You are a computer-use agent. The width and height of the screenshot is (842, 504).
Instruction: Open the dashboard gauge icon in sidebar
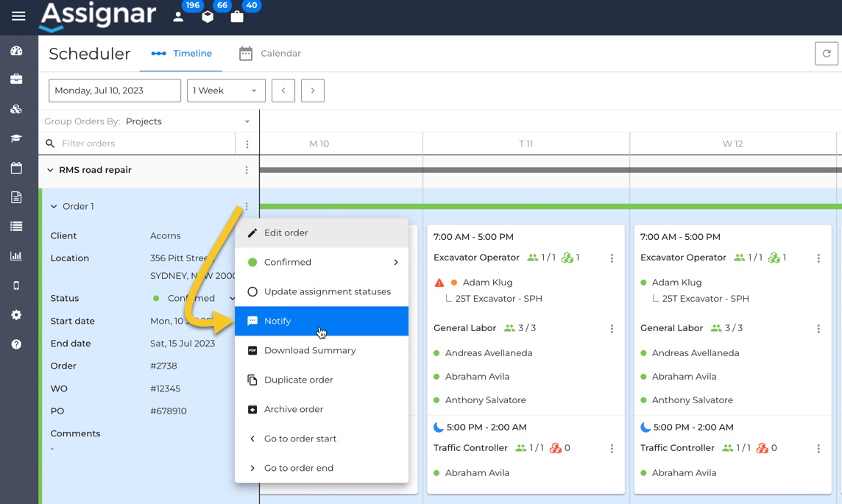pyautogui.click(x=16, y=51)
